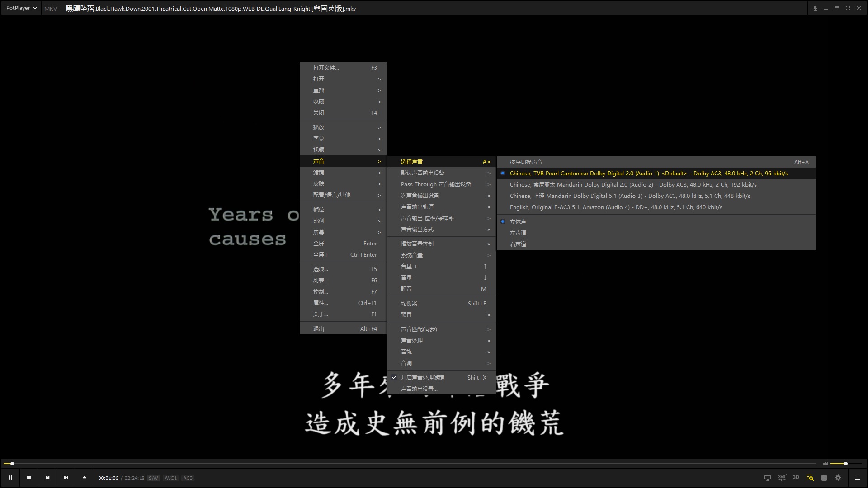Mute audio via the speaker icon
868x488 pixels.
click(825, 464)
